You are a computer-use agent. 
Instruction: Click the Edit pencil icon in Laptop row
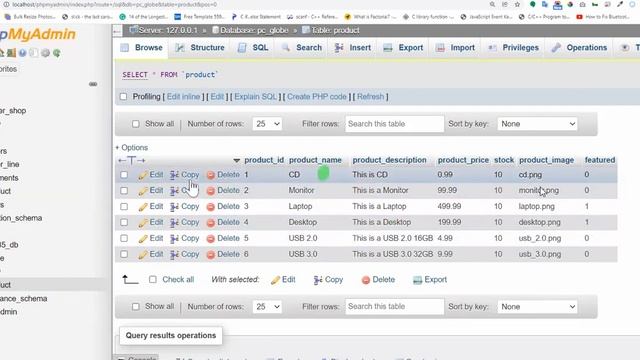[x=143, y=207]
